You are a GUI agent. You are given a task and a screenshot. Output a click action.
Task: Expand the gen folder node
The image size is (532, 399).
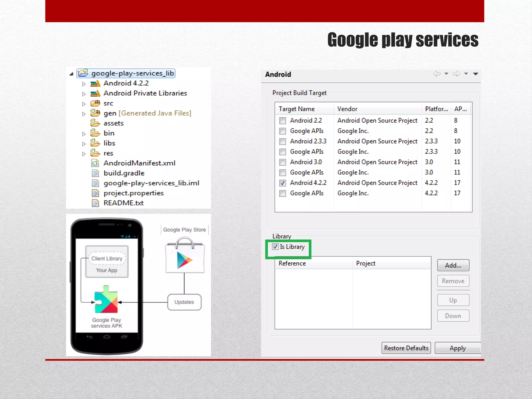coord(84,114)
